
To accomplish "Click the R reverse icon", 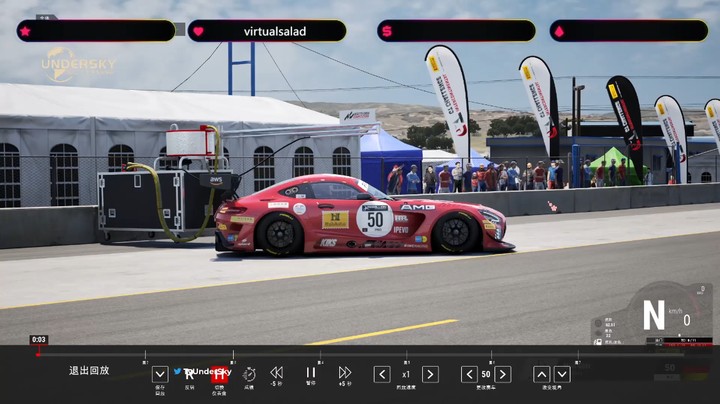I will click(x=189, y=375).
